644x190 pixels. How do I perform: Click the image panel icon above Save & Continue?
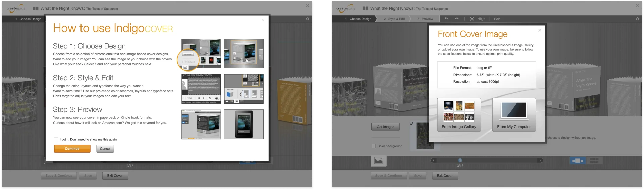pyautogui.click(x=379, y=161)
